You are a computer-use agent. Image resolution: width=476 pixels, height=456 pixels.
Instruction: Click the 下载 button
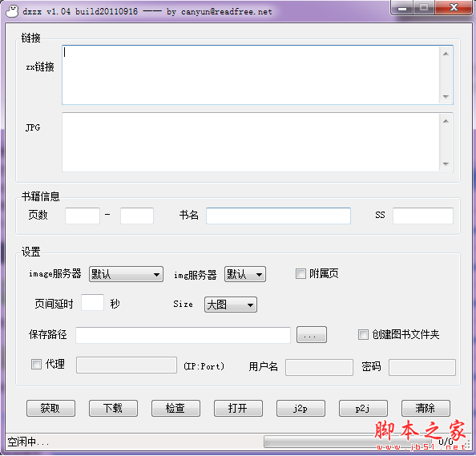113,409
